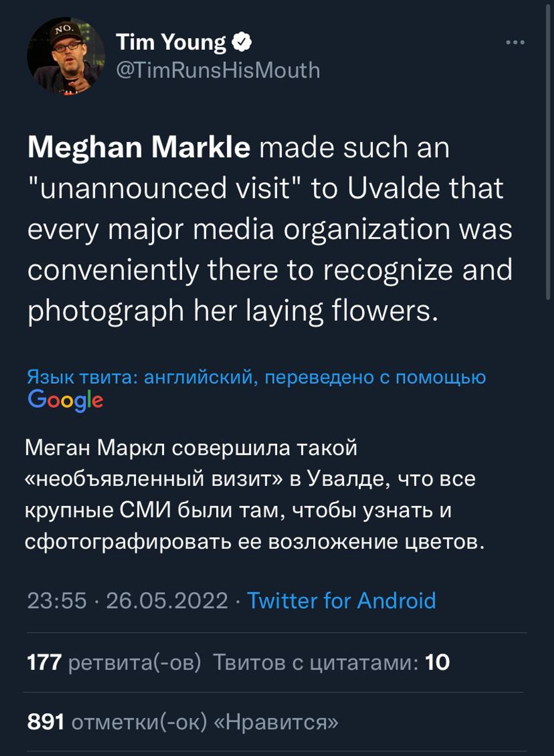Click the 26.05.2022 tweet date
Screen dimensions: 554x756
tap(167, 600)
